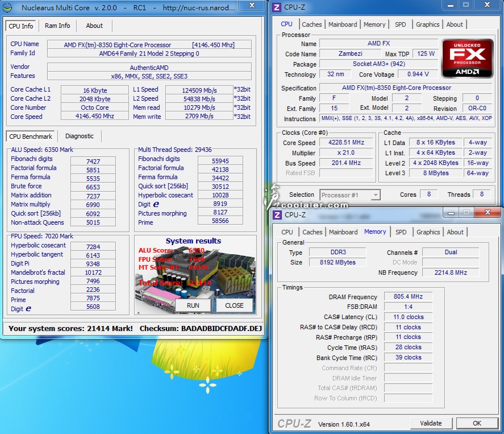Open SPD tab in CPU-Z memory window

pos(401,232)
